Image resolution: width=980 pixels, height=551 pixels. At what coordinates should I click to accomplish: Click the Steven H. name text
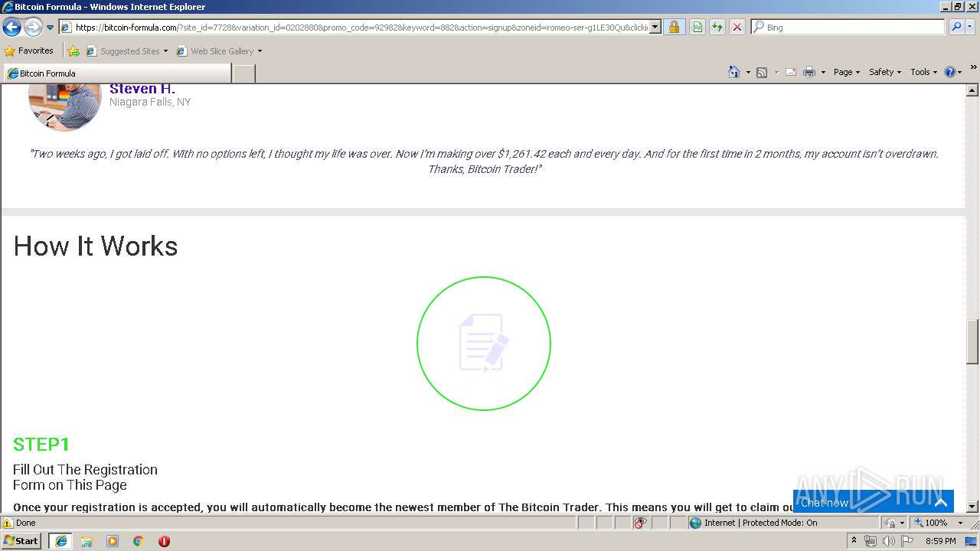click(x=142, y=89)
